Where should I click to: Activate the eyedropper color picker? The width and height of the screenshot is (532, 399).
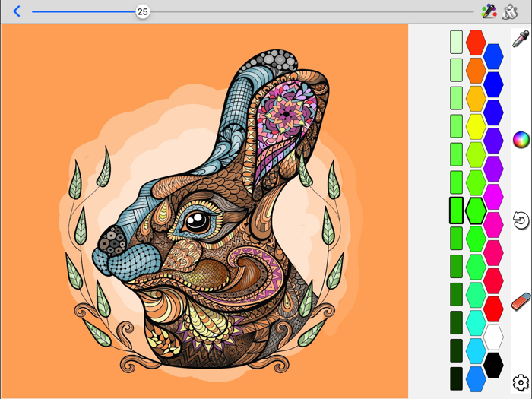(x=521, y=39)
